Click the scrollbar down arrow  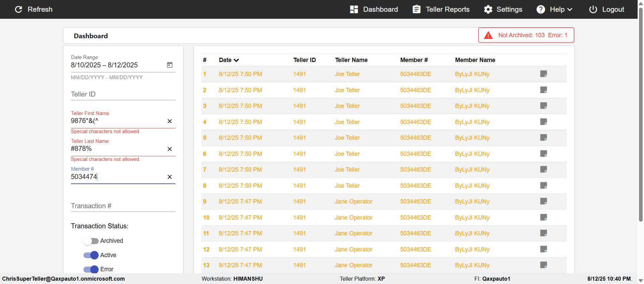coord(641,281)
